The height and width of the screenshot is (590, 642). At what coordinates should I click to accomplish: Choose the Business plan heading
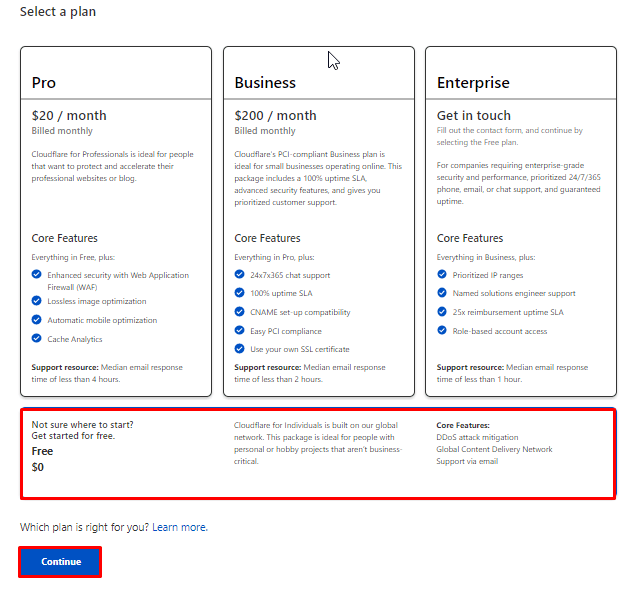point(265,83)
